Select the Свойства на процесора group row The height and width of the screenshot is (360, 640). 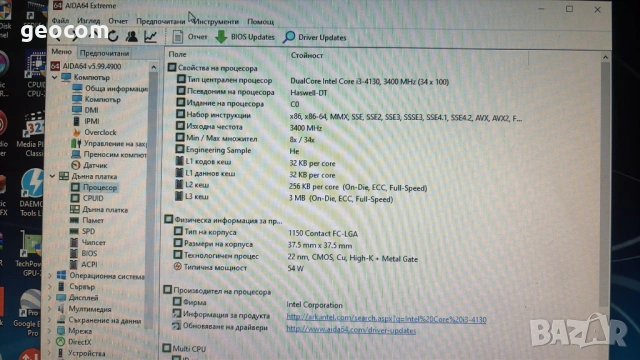click(x=213, y=68)
